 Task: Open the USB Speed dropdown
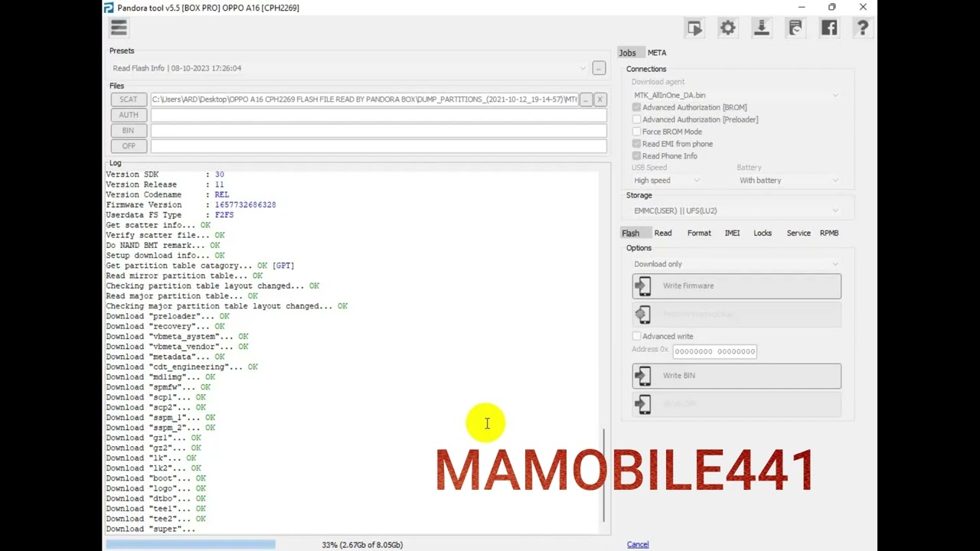(666, 181)
